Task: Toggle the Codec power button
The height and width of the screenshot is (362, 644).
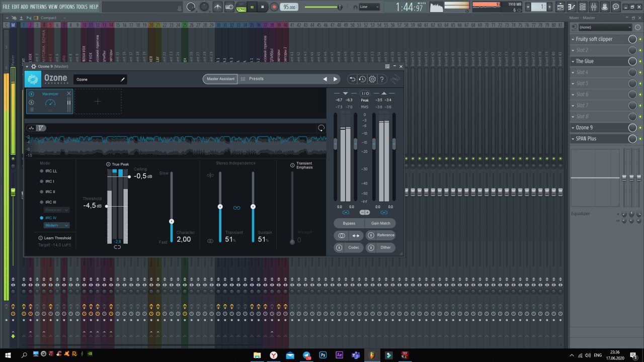Action: tap(339, 247)
